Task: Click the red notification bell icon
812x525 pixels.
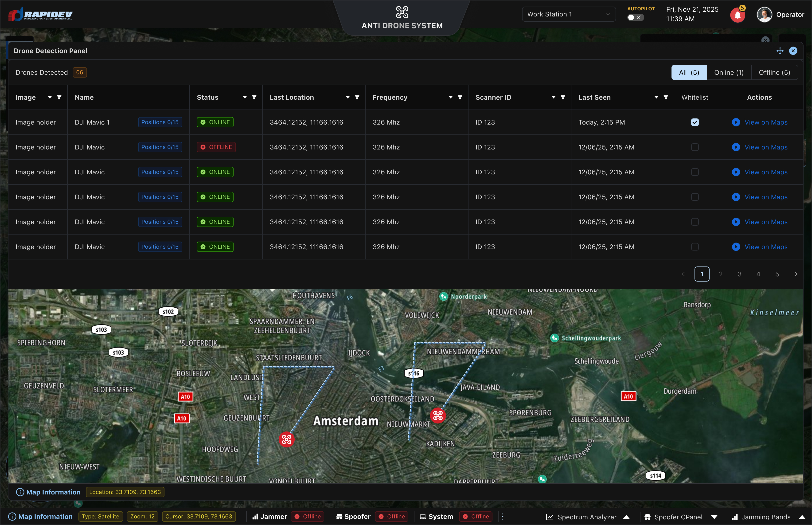Action: point(737,15)
